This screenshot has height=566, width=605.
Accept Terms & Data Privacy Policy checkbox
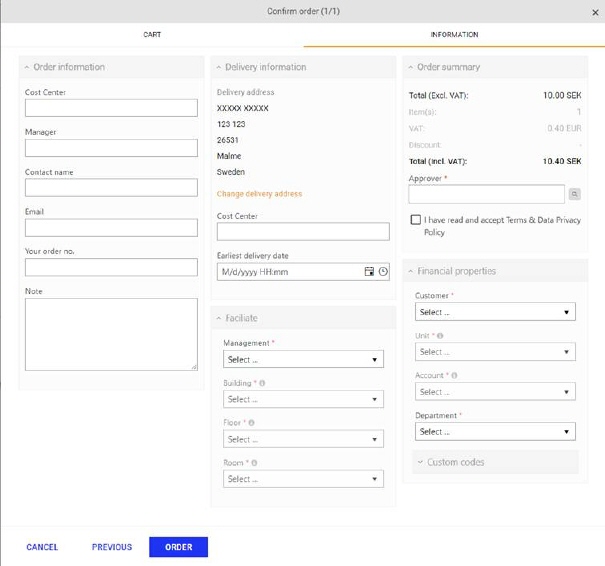tap(416, 220)
